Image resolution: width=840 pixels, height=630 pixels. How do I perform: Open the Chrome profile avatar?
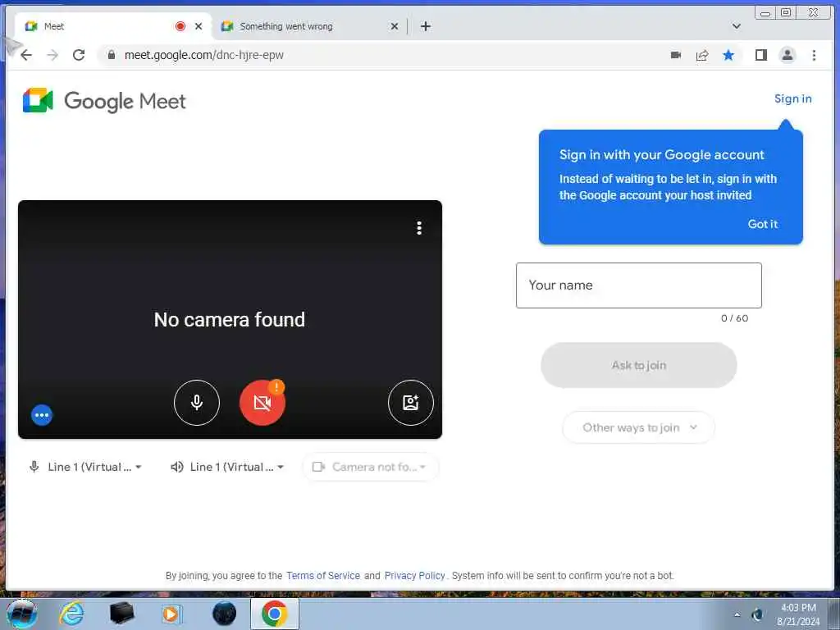[x=787, y=55]
